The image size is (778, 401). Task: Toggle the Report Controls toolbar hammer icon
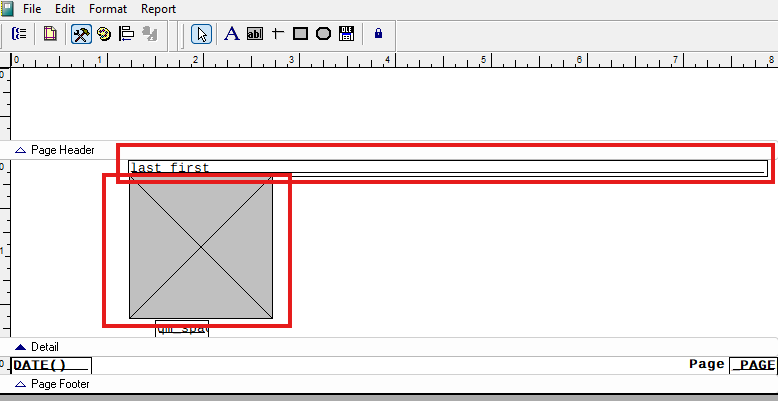pos(81,34)
